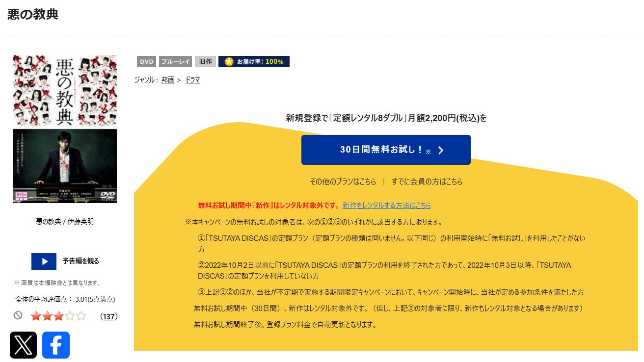Click the 自動更新となります notice line
644x362 pixels.
[285, 325]
